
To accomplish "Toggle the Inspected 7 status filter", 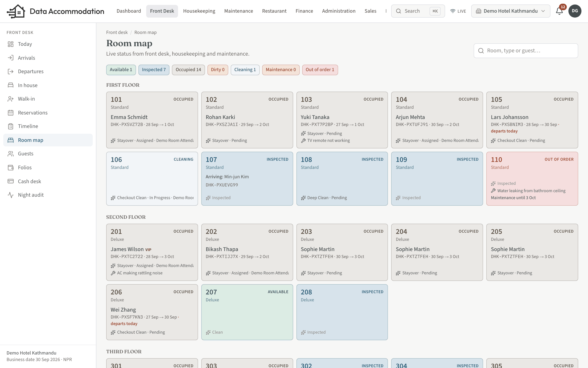I will [154, 70].
